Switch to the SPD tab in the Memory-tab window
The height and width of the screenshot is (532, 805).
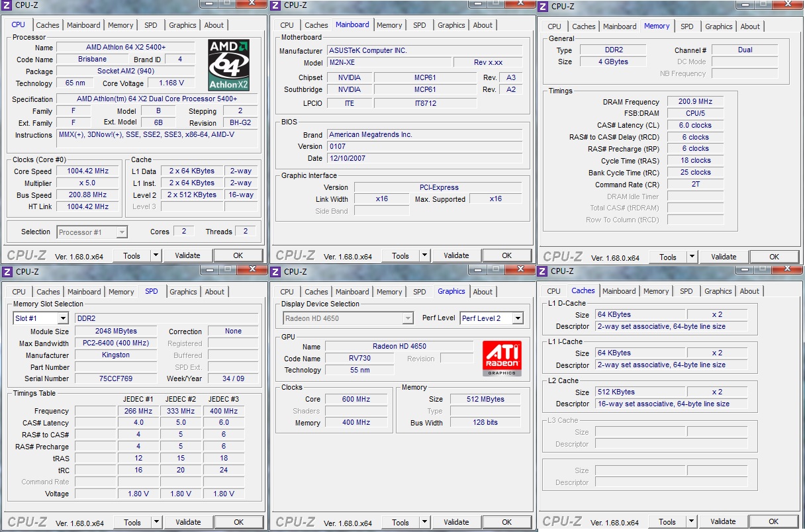687,26
